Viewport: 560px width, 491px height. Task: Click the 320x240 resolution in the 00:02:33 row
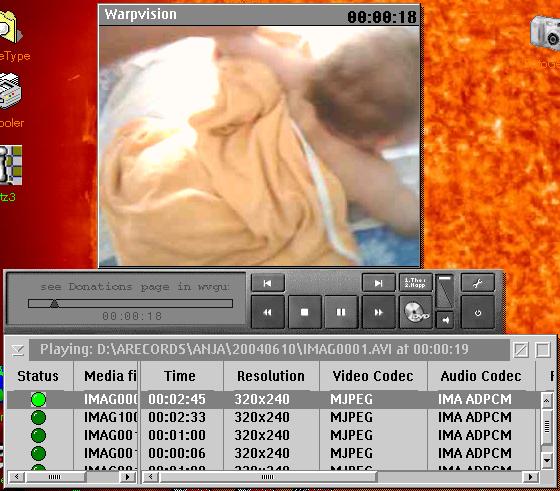pyautogui.click(x=262, y=417)
